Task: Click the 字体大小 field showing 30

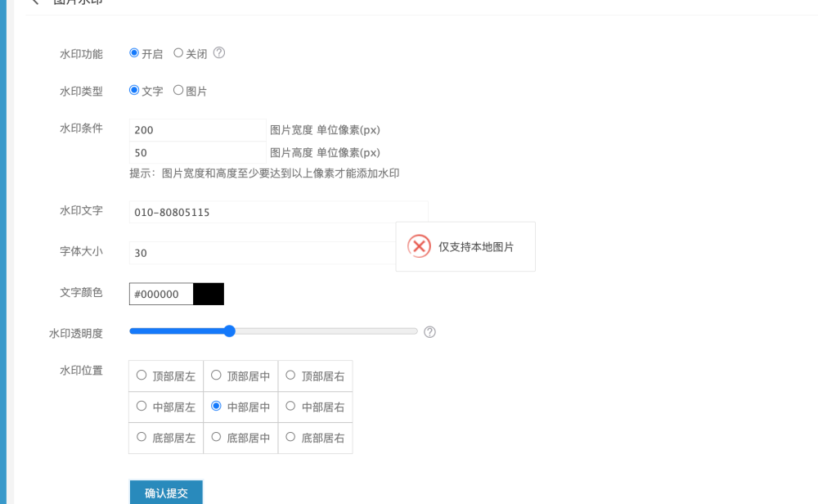Action: (263, 253)
